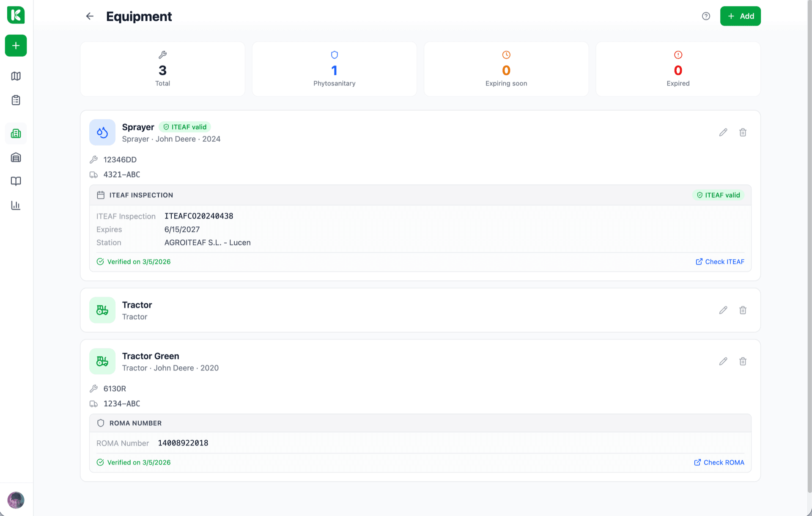Click the green plus button in sidebar
Viewport: 812px width, 516px height.
point(16,46)
